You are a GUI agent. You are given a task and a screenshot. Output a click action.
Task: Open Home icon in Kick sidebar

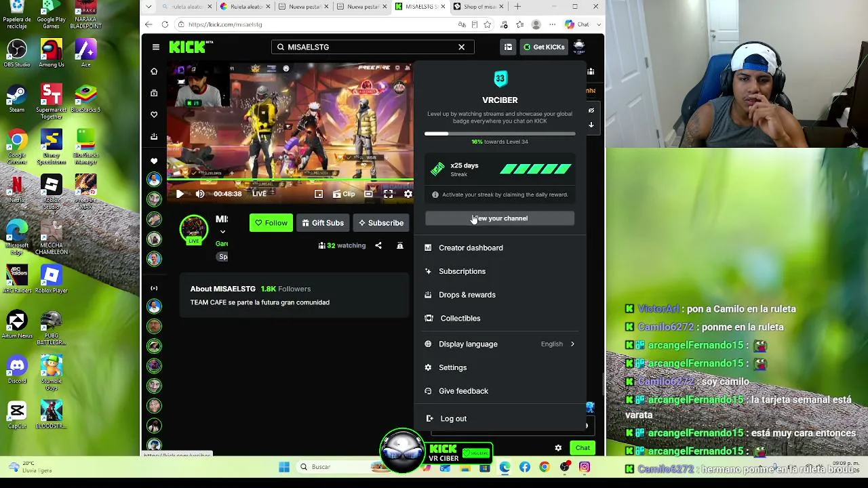[x=154, y=71]
